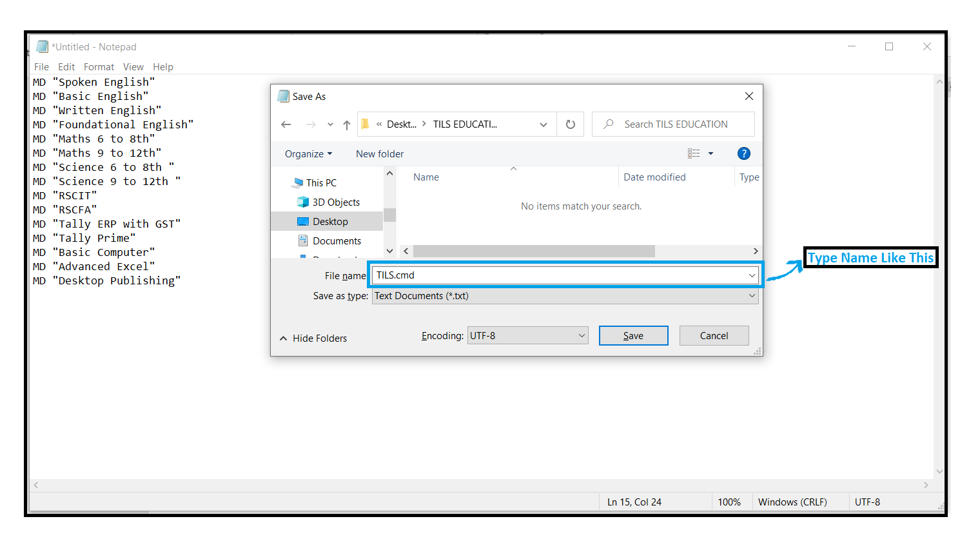The width and height of the screenshot is (980, 539).
Task: Open the Organize dropdown menu
Action: [308, 153]
